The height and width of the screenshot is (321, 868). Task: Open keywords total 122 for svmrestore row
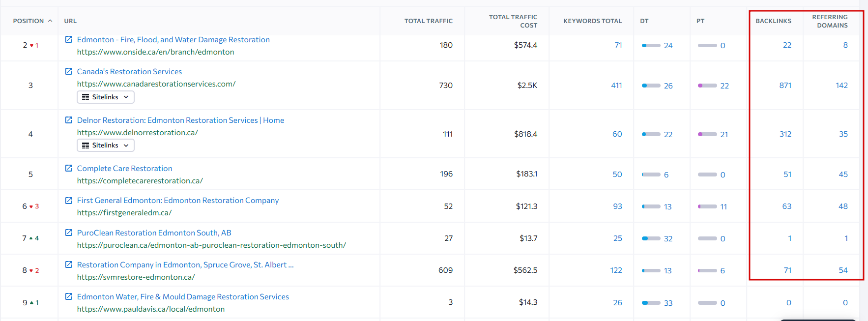pos(616,270)
